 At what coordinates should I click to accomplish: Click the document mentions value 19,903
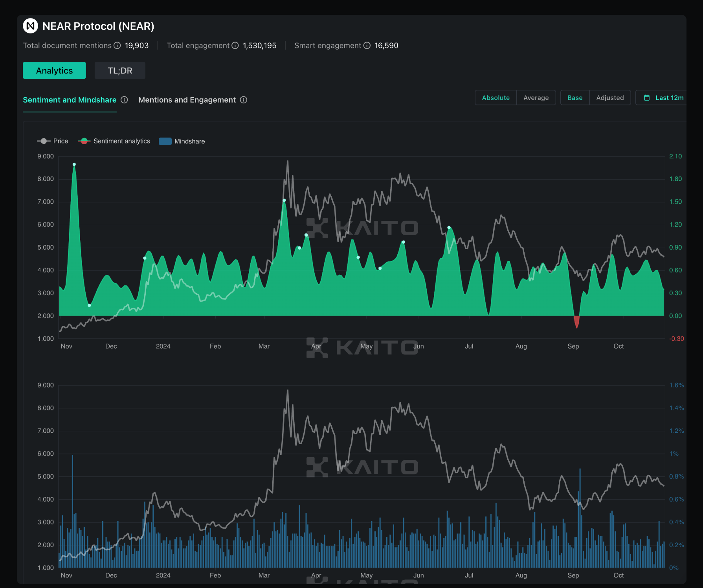[x=137, y=46]
